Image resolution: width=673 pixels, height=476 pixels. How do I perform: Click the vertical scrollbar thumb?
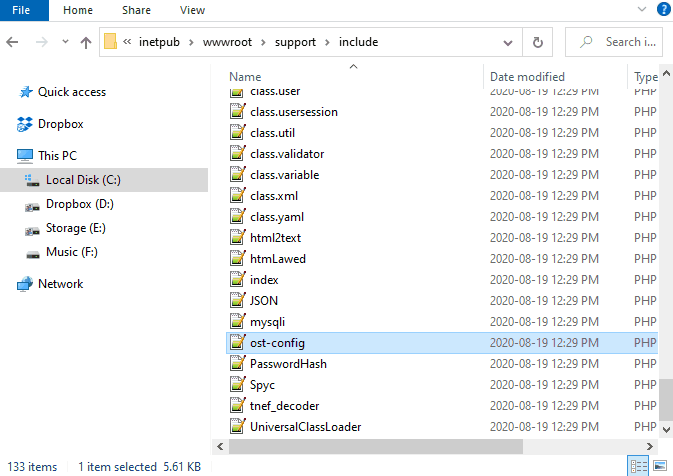(x=666, y=399)
